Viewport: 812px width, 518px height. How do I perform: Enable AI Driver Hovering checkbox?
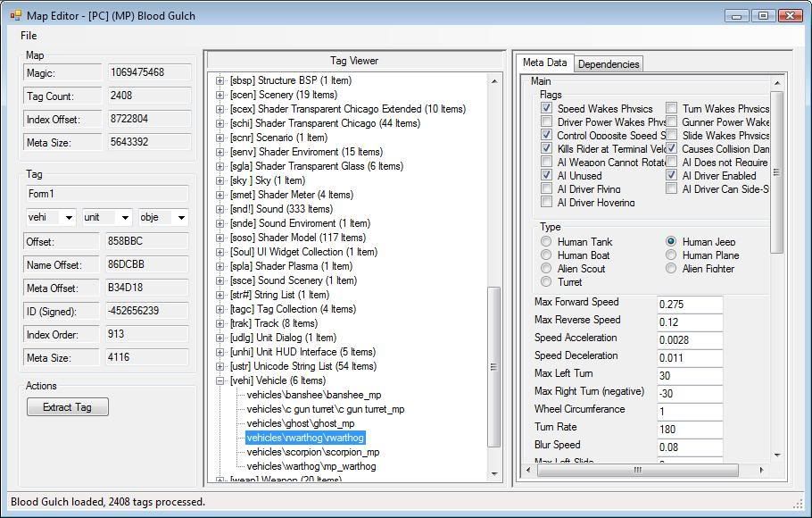click(546, 202)
